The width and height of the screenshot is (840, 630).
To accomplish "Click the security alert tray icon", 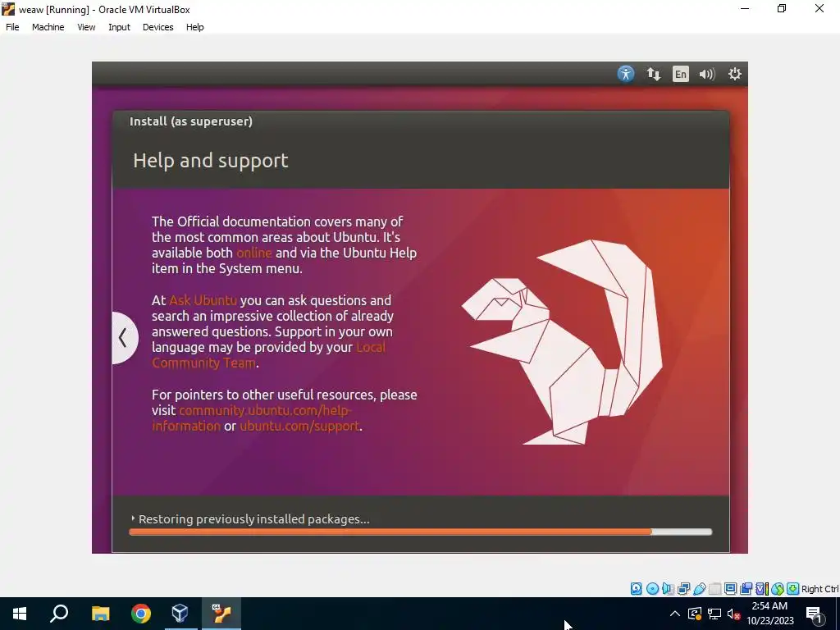I will click(694, 614).
